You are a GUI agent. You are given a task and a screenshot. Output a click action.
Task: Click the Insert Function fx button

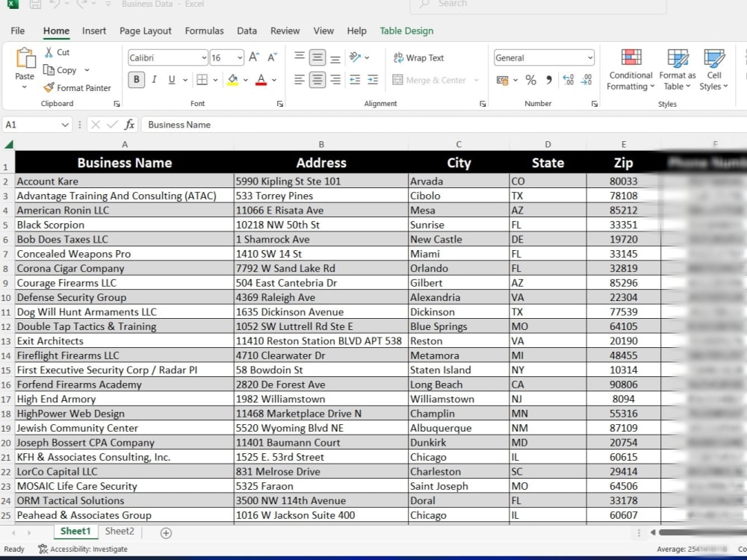pyautogui.click(x=129, y=125)
